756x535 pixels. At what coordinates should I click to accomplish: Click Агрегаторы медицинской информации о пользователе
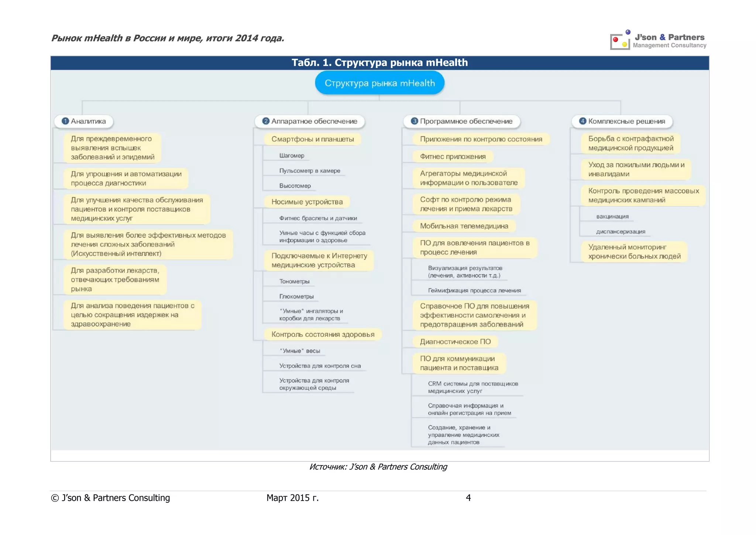coord(468,178)
